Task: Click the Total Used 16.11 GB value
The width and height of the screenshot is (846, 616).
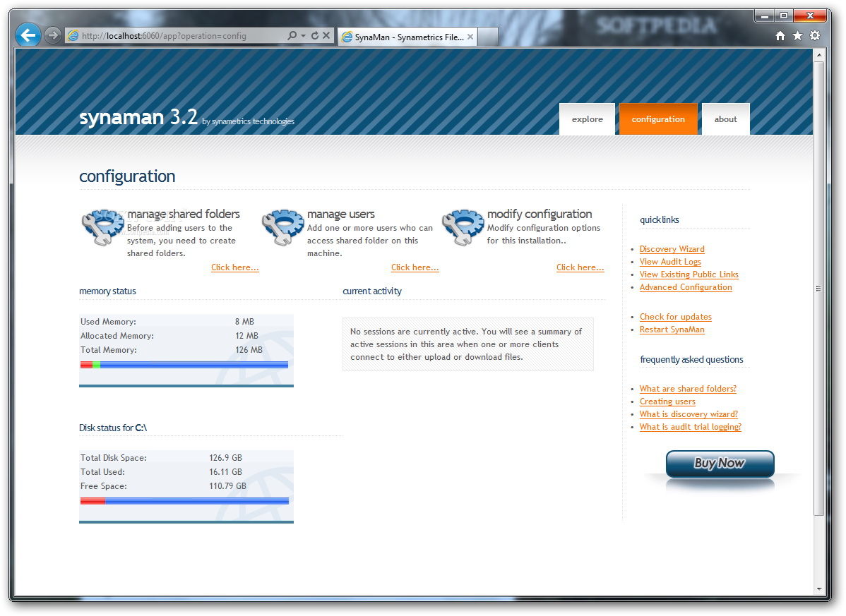Action: [x=225, y=472]
